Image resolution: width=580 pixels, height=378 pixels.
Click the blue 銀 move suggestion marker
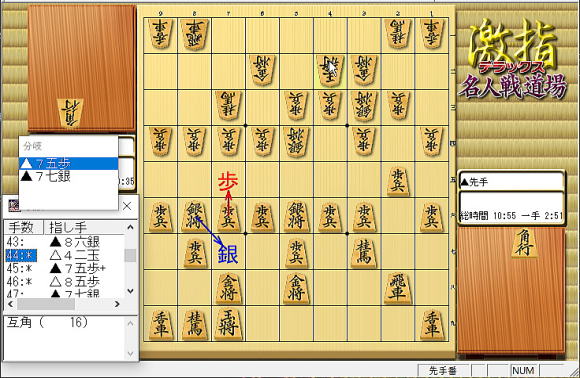point(228,254)
